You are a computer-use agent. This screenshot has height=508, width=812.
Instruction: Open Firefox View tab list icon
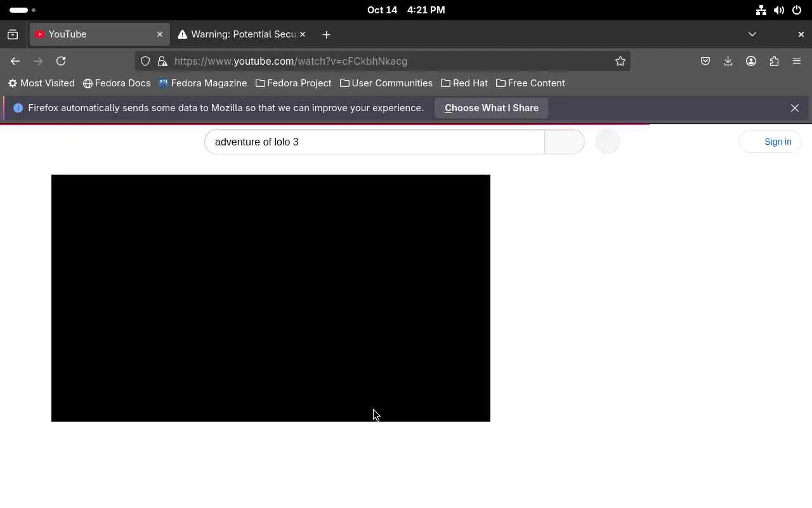click(13, 34)
